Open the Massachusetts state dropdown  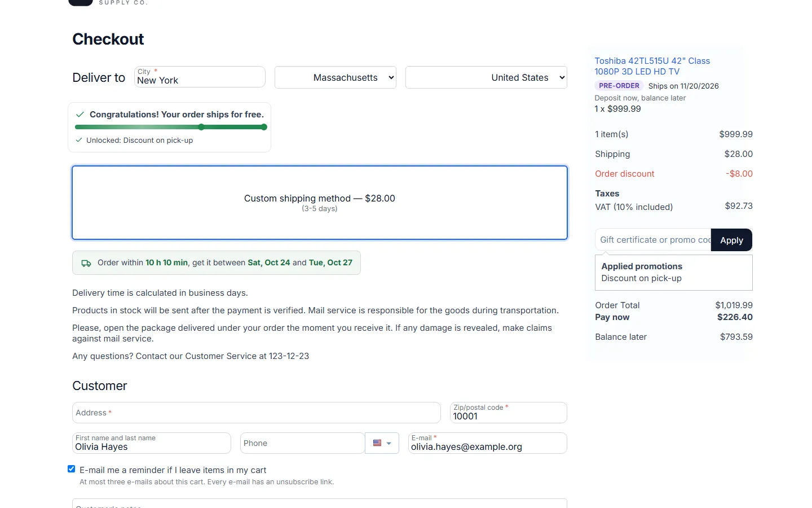coord(336,78)
